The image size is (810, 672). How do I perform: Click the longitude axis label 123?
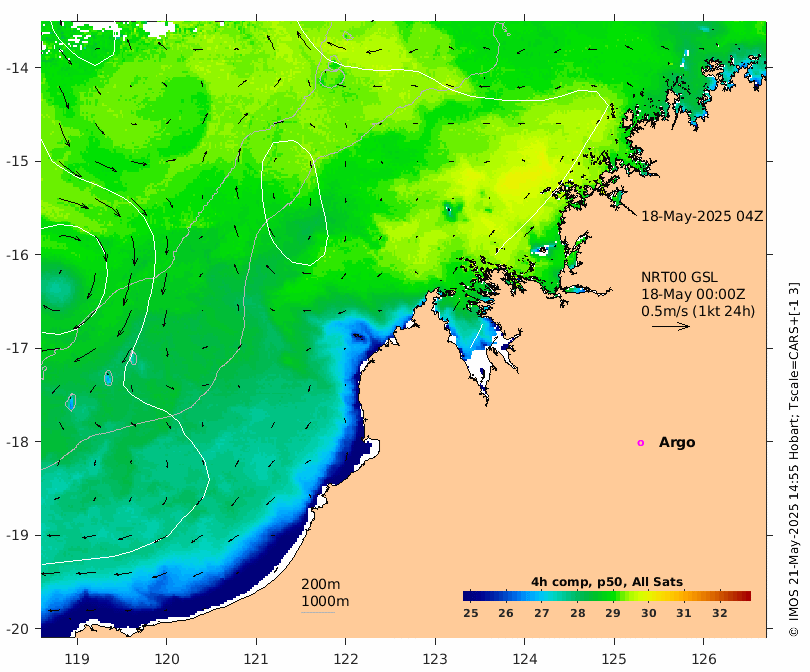pos(435,660)
